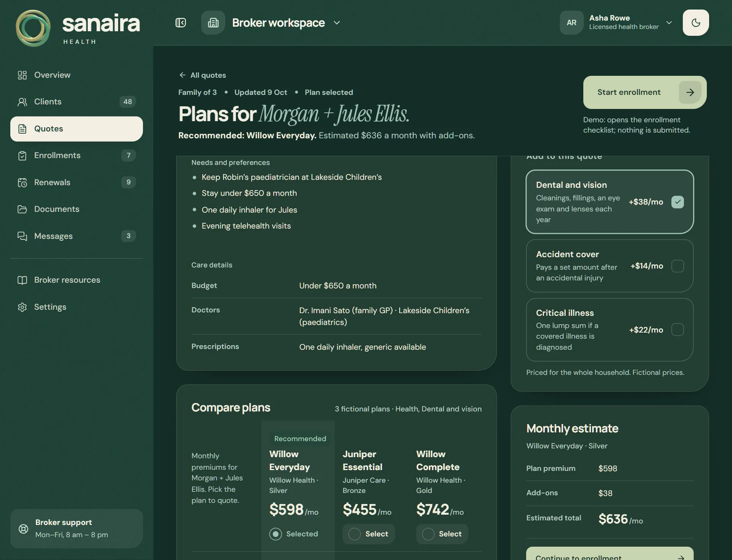
Task: Open the Broker support card
Action: [x=77, y=529]
